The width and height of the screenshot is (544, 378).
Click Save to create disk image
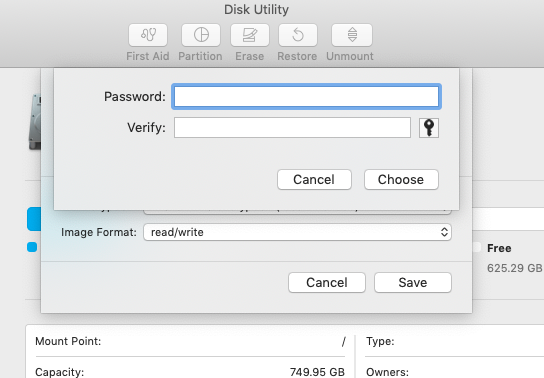click(x=413, y=283)
